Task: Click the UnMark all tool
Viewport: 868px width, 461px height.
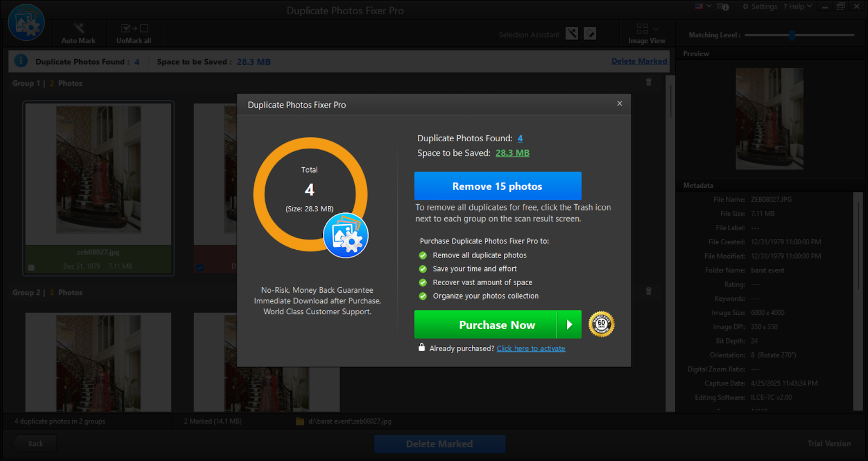Action: tap(134, 34)
